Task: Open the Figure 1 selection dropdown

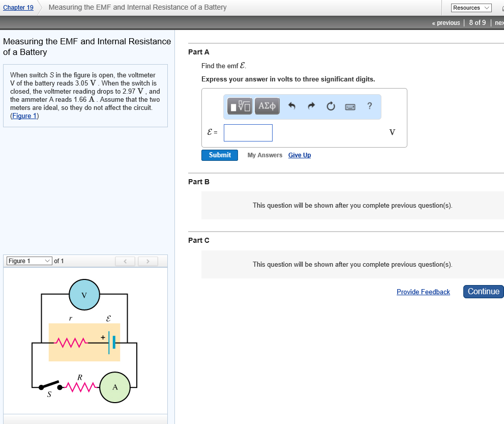Action: pyautogui.click(x=29, y=261)
